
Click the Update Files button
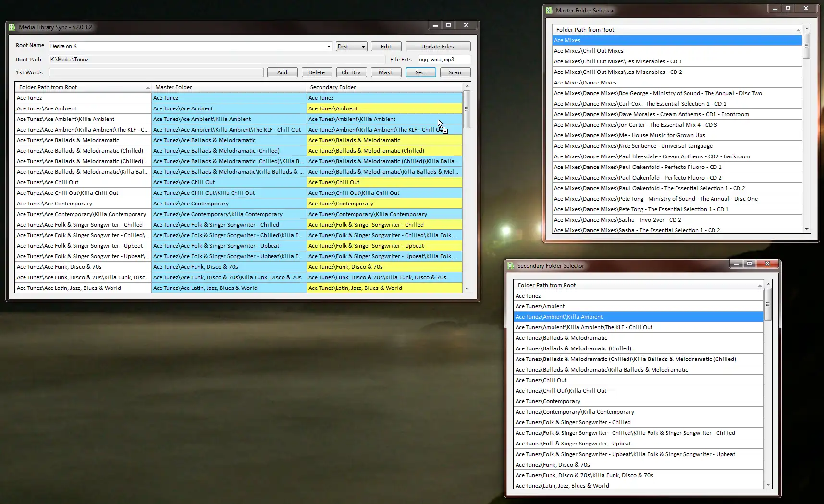point(438,47)
